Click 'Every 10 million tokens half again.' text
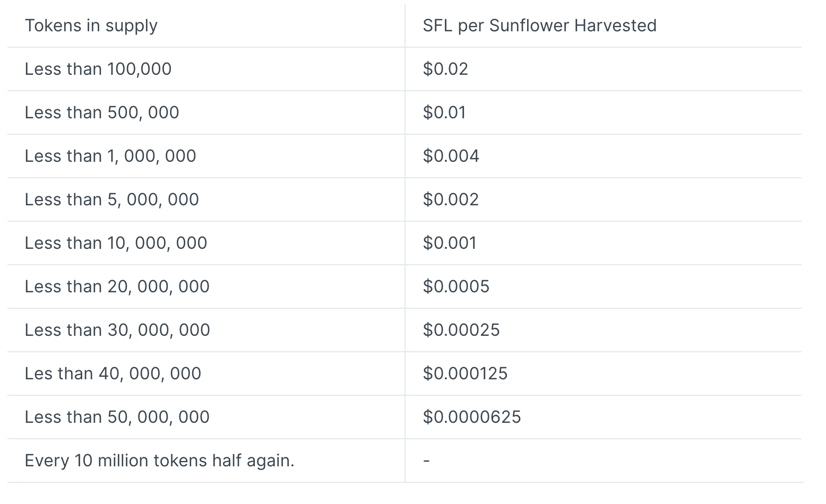 pyautogui.click(x=159, y=460)
